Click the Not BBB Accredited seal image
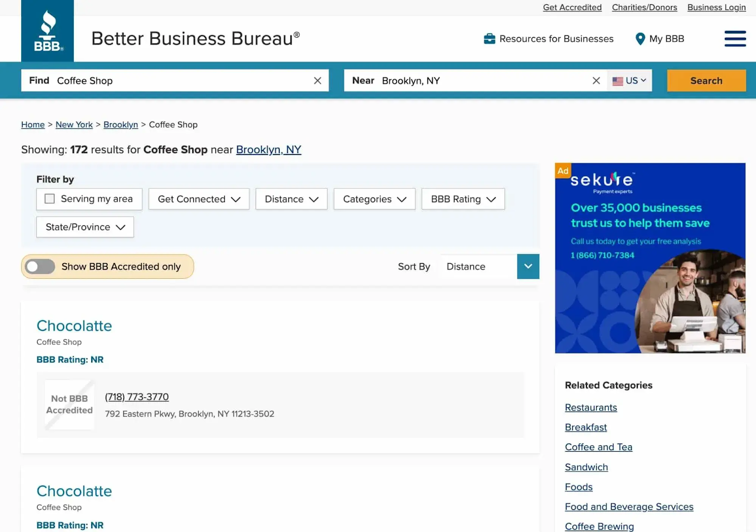This screenshot has width=756, height=532. [69, 405]
